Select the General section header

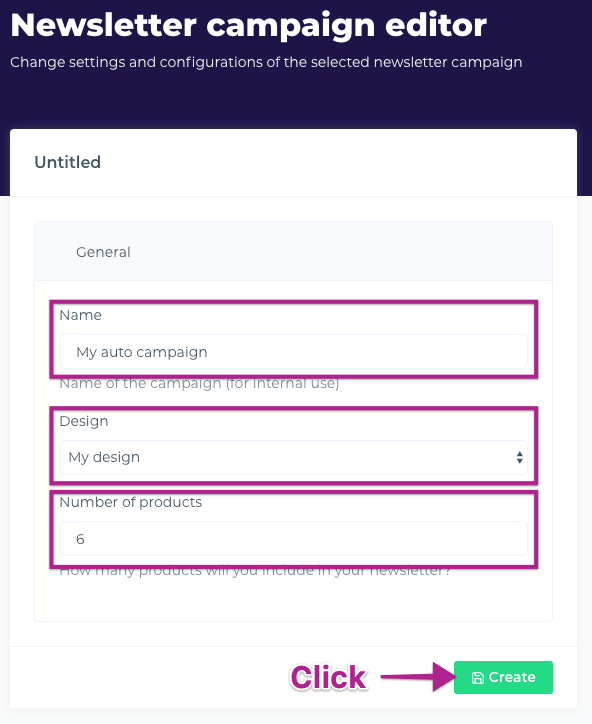(103, 252)
